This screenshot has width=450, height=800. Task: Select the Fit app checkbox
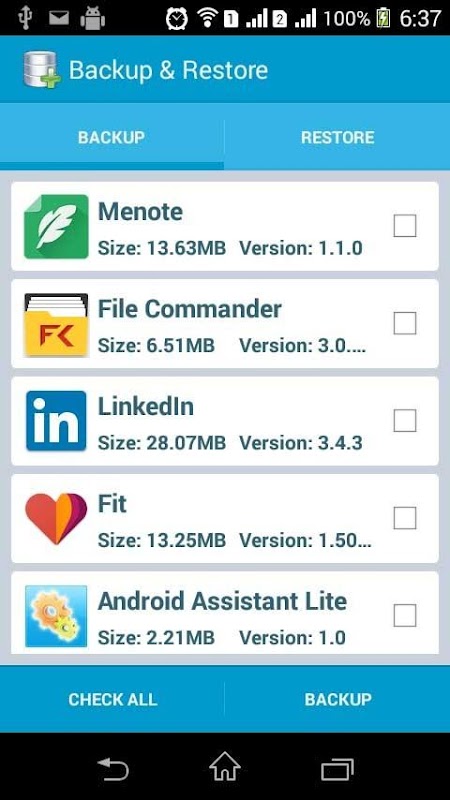(x=405, y=518)
